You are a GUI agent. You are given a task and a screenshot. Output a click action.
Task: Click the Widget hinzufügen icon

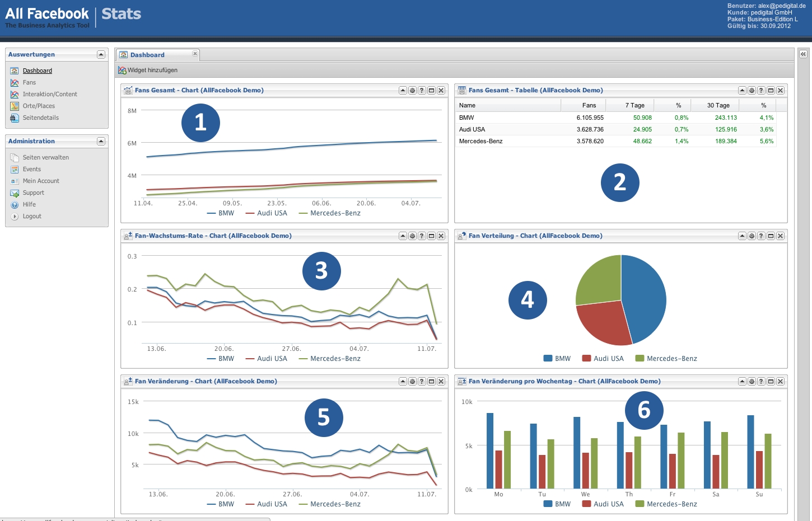point(122,70)
